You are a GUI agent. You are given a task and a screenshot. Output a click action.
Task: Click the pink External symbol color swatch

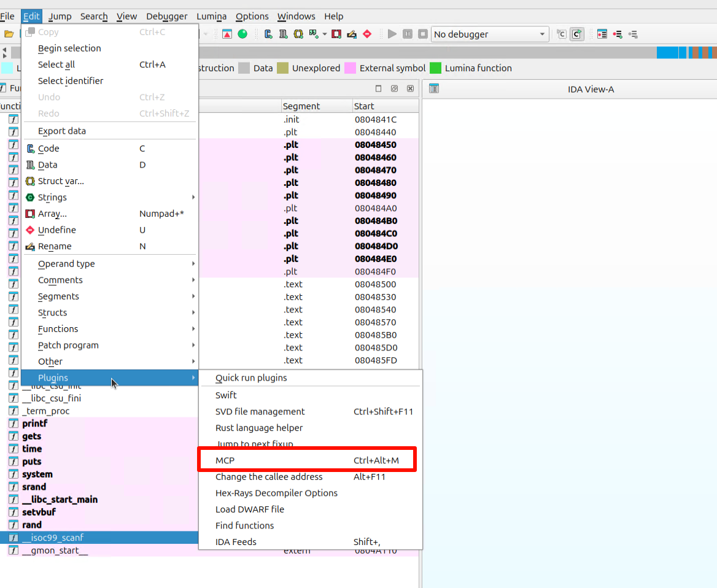pyautogui.click(x=351, y=68)
